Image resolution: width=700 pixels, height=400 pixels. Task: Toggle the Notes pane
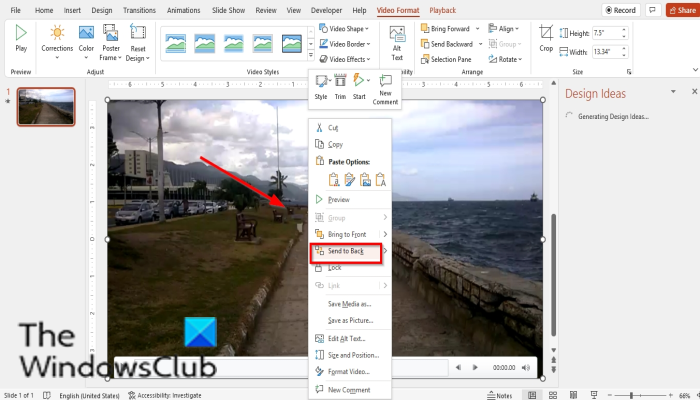click(x=500, y=395)
